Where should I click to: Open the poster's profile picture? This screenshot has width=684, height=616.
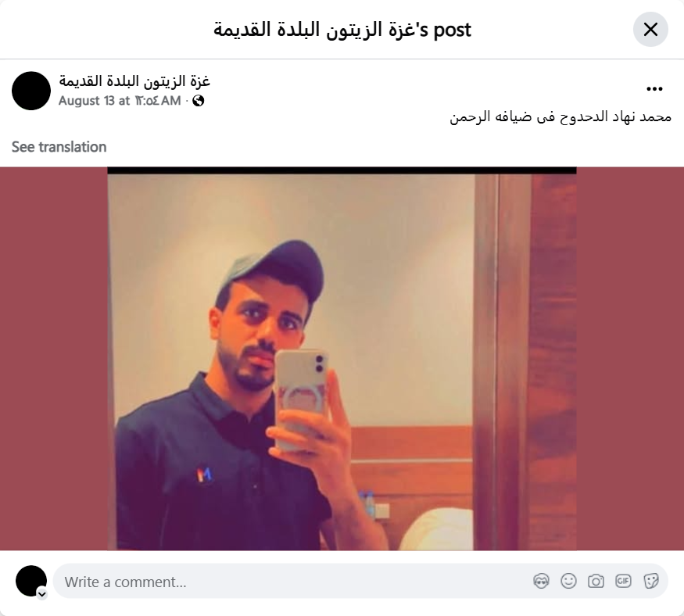(31, 91)
